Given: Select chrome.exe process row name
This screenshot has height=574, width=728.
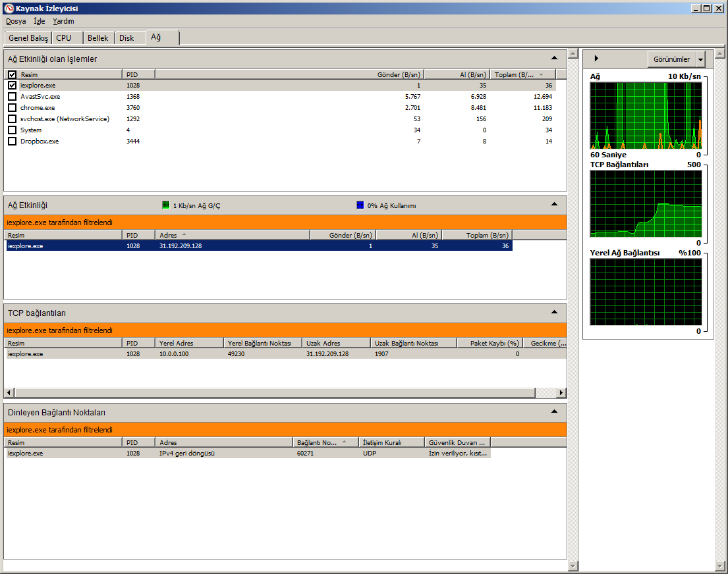Looking at the screenshot, I should (x=38, y=108).
